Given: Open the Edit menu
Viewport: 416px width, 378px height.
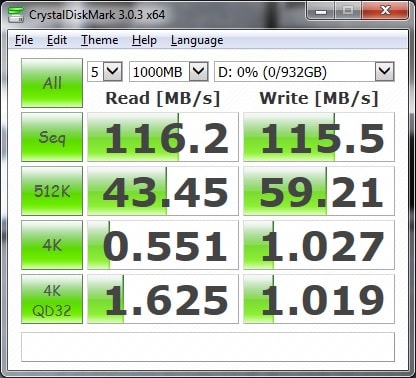Looking at the screenshot, I should [x=57, y=40].
